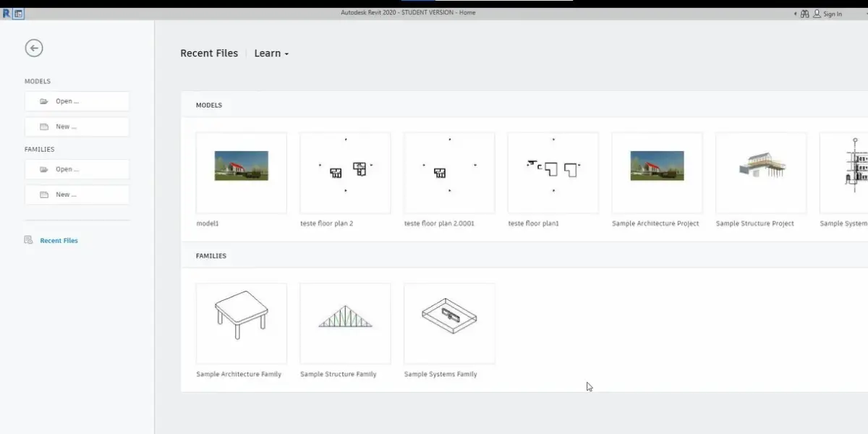Click the Recent Files sidebar icon
Viewport: 868px width, 434px height.
pos(28,240)
